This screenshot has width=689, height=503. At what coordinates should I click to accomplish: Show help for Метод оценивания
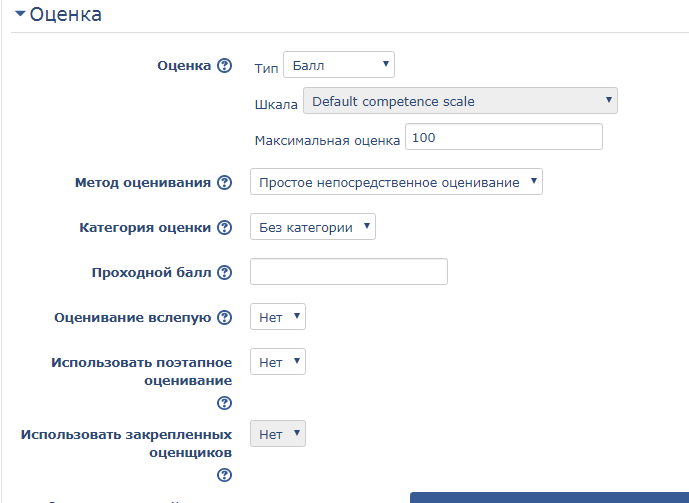click(225, 183)
